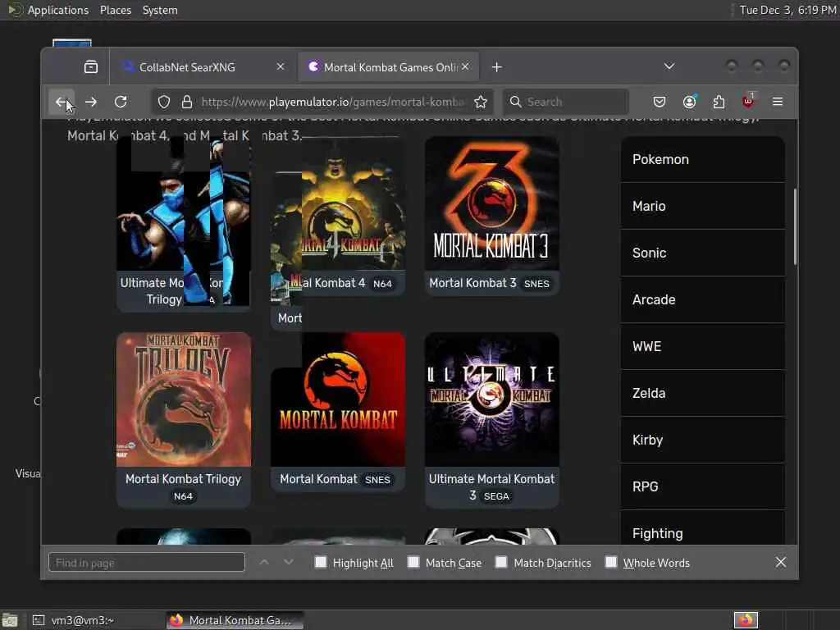Click the Mortal Kombat 3 title text

[x=472, y=283]
